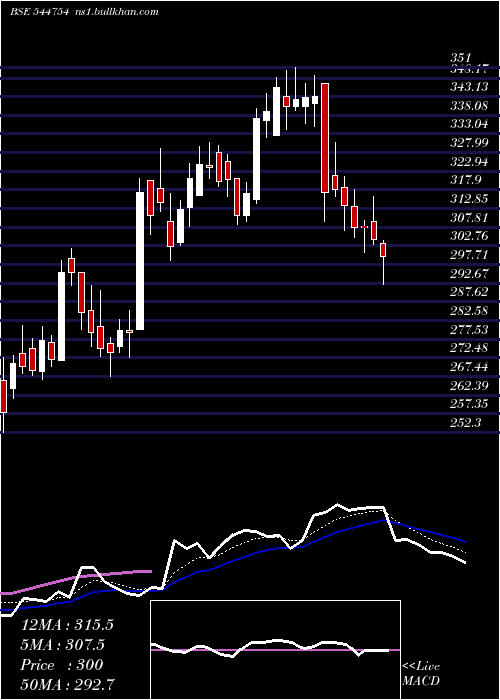Image resolution: width=500 pixels, height=700 pixels.
Task: Click the 302.76 price axis label
Action: (x=469, y=236)
